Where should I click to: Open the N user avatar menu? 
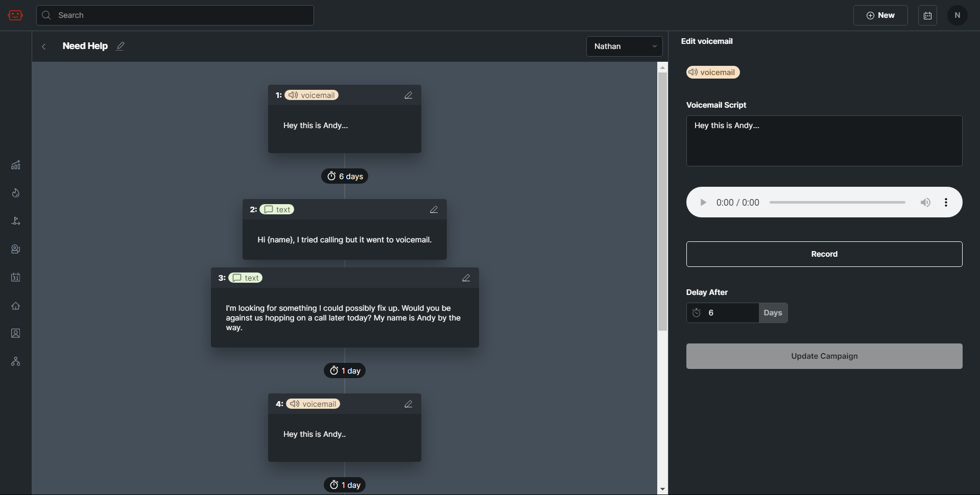[957, 15]
